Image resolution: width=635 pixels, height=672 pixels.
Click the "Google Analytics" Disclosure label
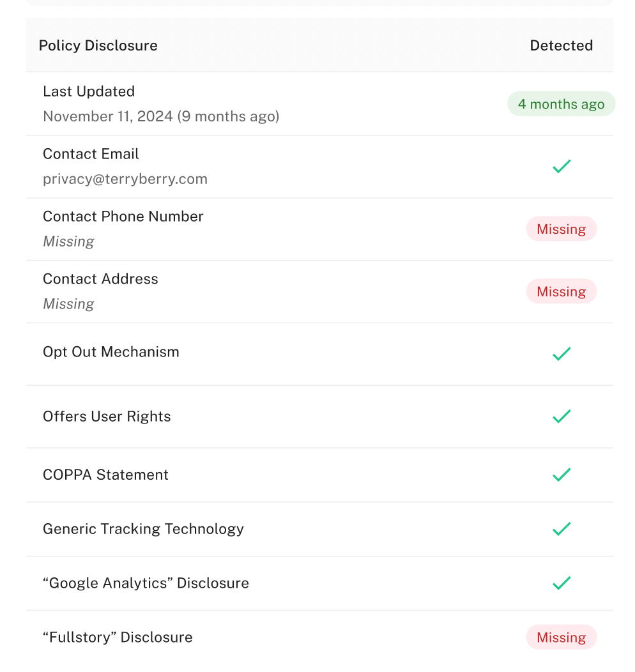(x=146, y=583)
